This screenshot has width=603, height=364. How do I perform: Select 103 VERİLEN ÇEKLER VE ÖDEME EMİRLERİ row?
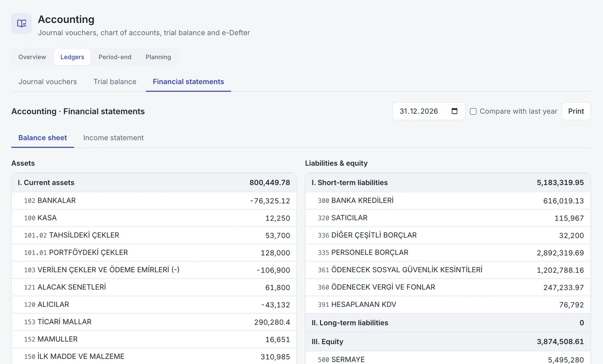154,270
